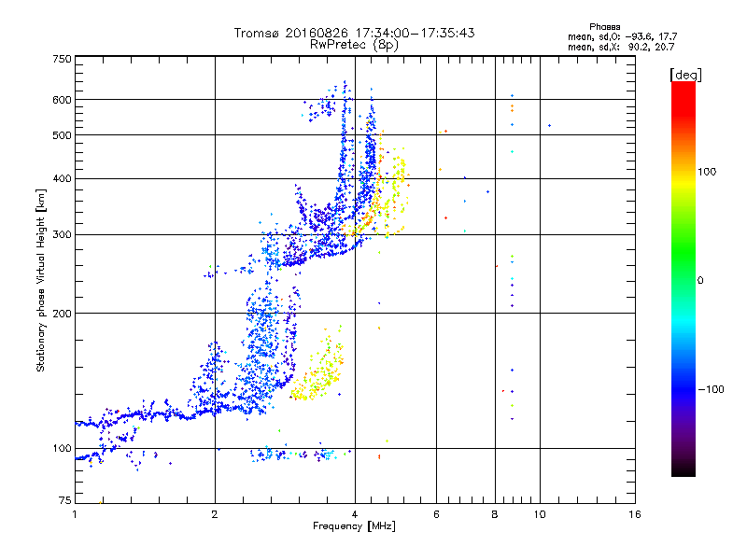Click the '[deg]' colorbar unit label

tap(685, 76)
